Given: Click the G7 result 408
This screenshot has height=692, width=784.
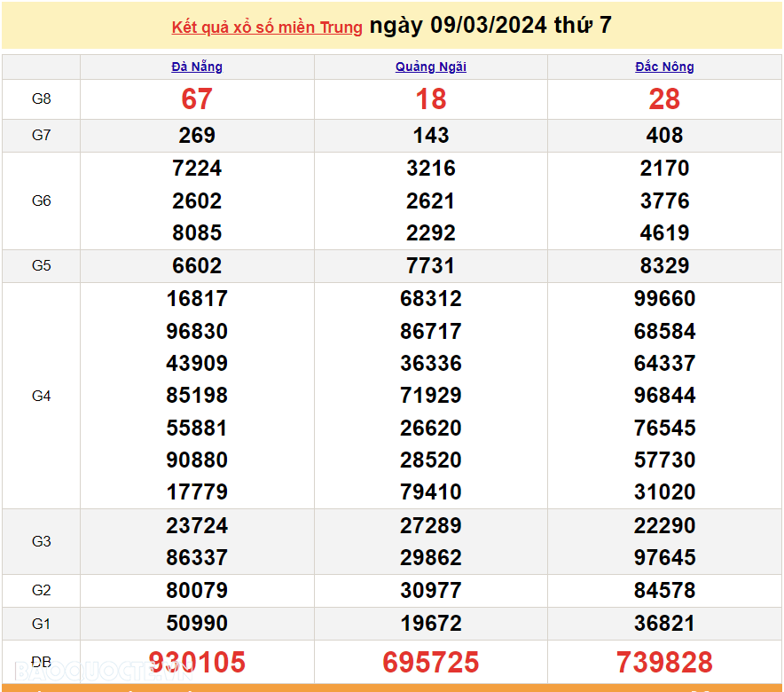Looking at the screenshot, I should pos(664,136).
